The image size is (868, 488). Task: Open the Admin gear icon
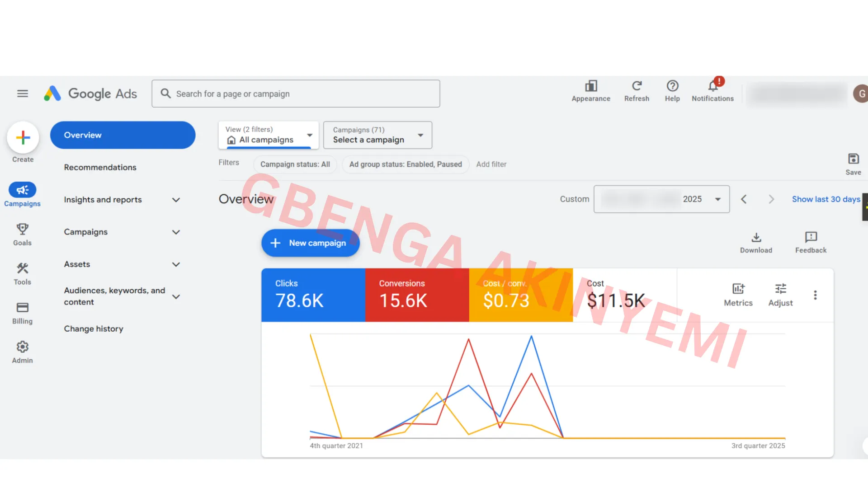[22, 347]
